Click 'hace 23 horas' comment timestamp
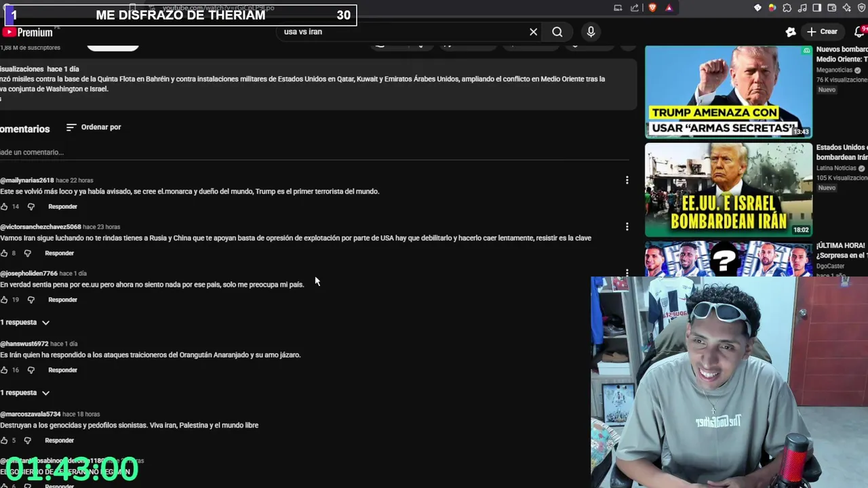 point(102,227)
